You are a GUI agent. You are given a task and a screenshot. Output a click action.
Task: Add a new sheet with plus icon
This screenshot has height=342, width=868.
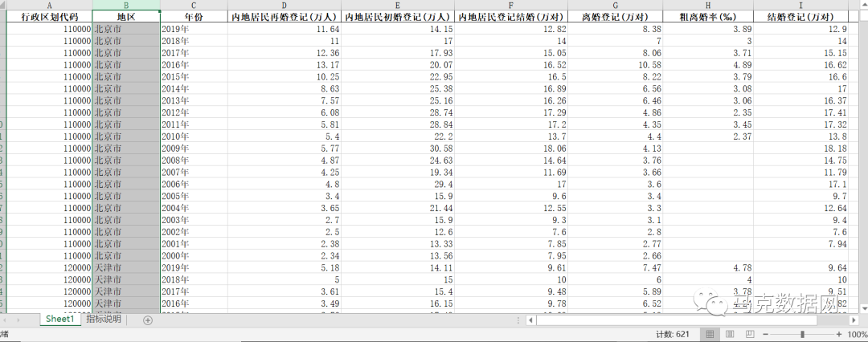[x=147, y=320]
